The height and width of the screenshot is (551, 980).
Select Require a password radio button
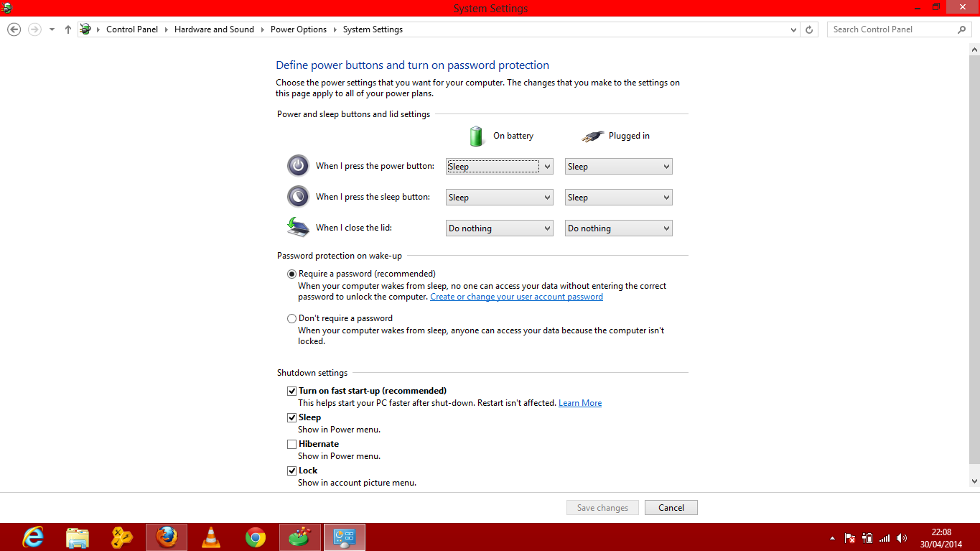(x=291, y=274)
